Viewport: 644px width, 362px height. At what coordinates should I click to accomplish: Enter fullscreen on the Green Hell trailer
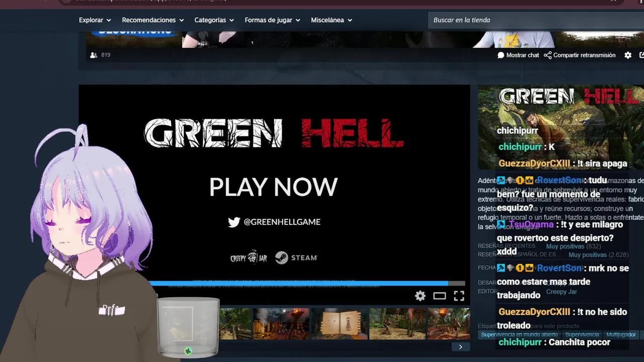459,296
